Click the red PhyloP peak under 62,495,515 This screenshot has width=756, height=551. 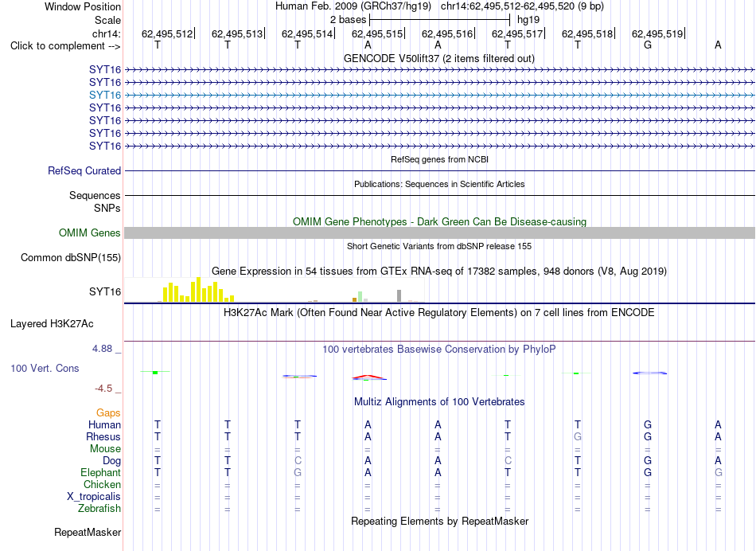(368, 377)
